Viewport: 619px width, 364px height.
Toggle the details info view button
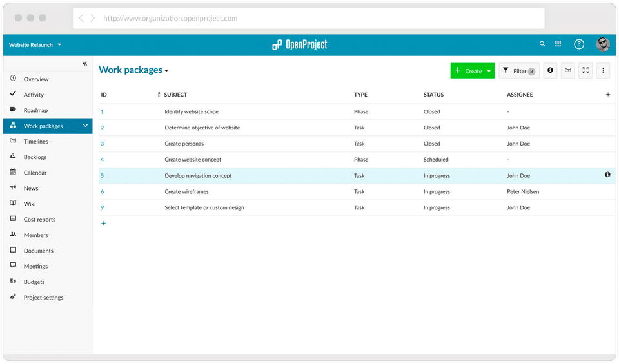550,71
